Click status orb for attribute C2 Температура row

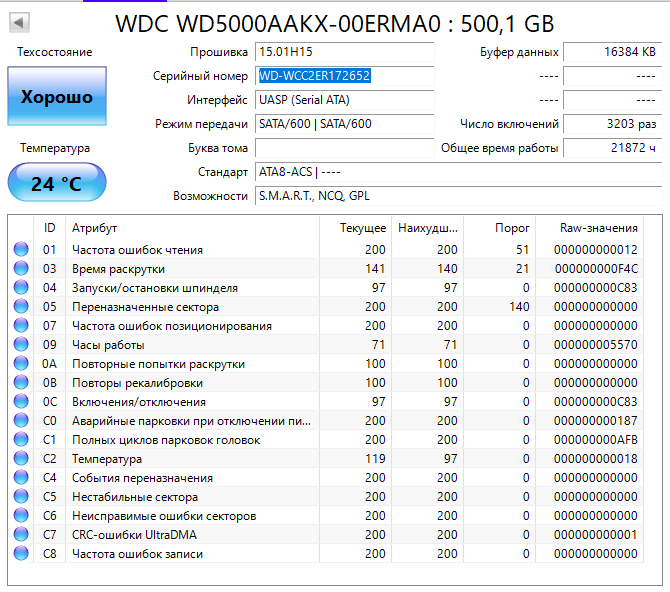[x=21, y=459]
